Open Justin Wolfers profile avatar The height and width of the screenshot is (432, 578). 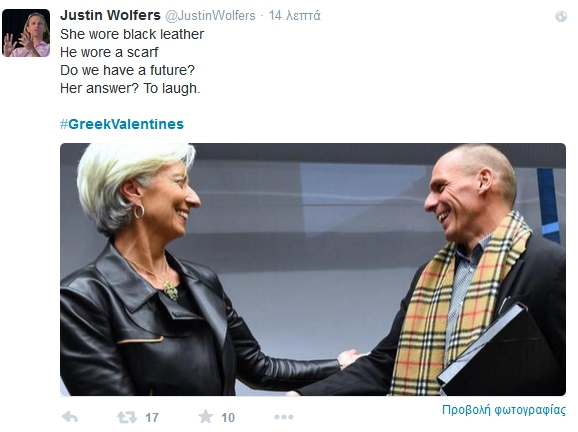(26, 33)
